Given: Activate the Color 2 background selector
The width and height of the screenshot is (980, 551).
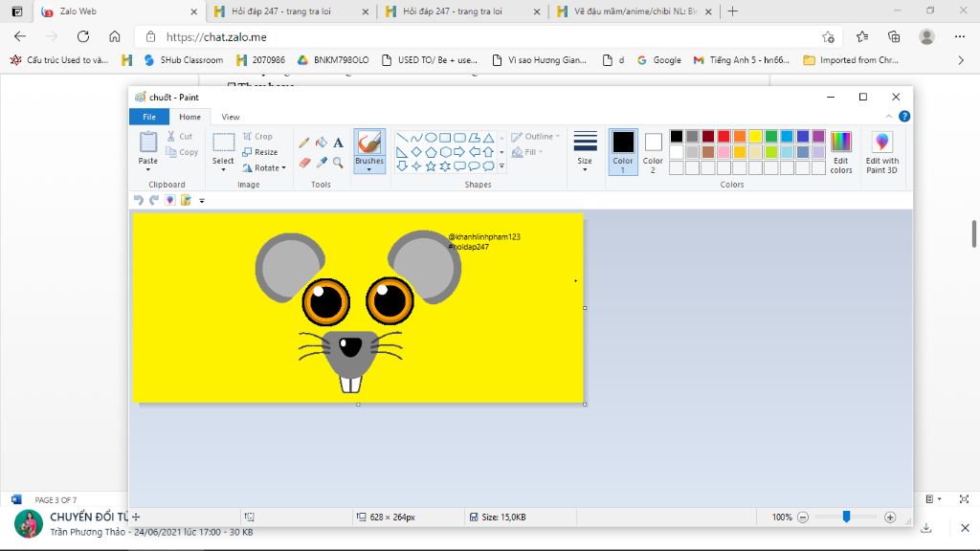Looking at the screenshot, I should click(653, 152).
